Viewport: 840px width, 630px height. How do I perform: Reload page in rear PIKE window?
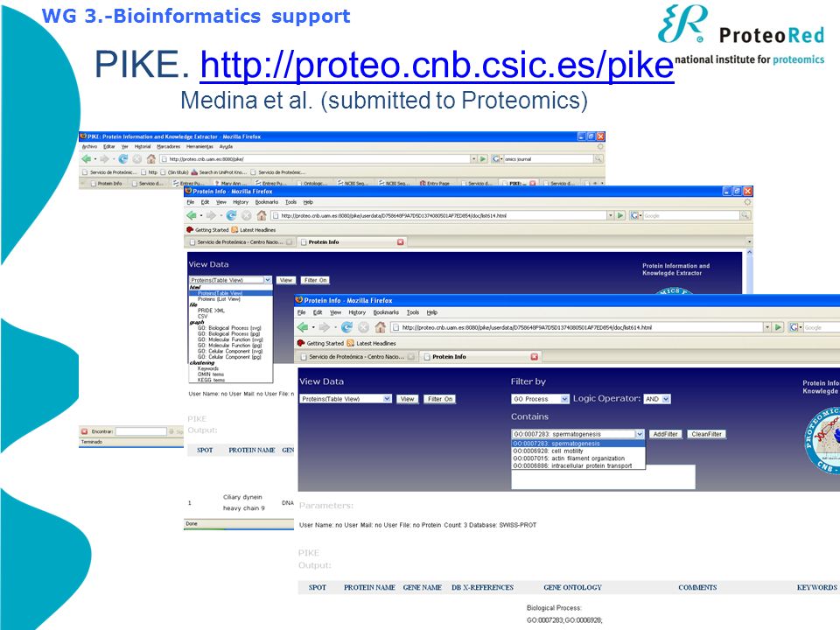(x=123, y=158)
